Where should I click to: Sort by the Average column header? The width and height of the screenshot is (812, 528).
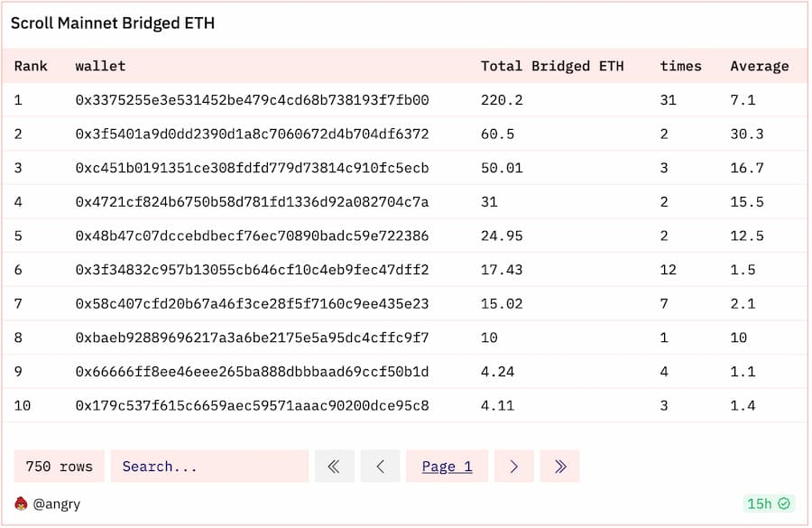[759, 66]
